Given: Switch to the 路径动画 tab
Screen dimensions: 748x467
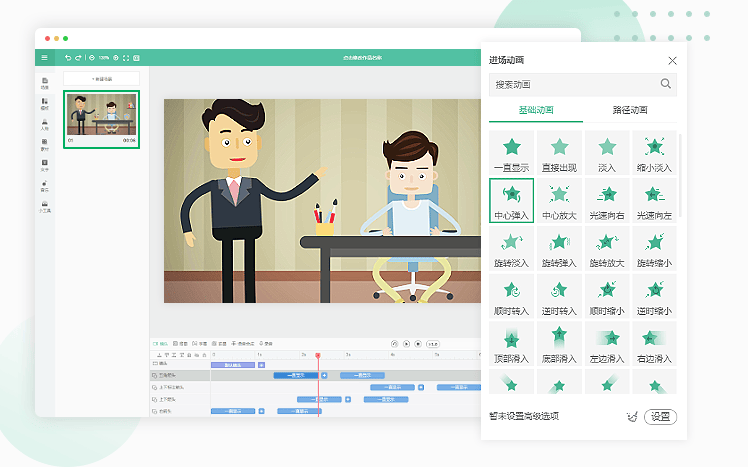Looking at the screenshot, I should [630, 110].
